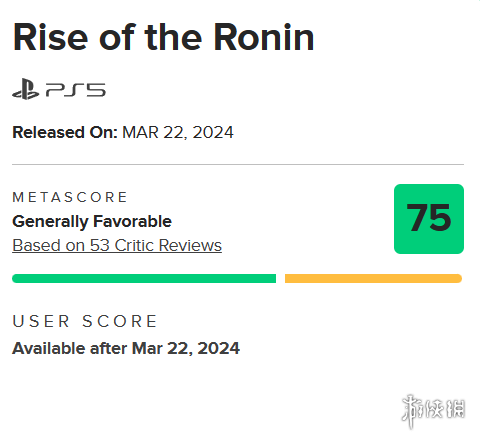Click the word Ronin in the title
Screen dimensions: 480x439
(264, 37)
